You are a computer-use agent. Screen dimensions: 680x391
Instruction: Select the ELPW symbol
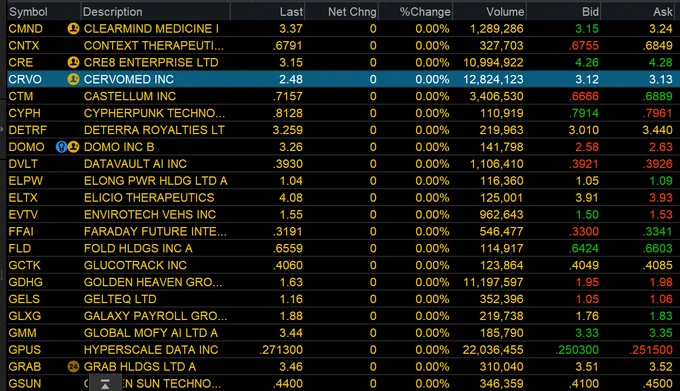coord(26,181)
